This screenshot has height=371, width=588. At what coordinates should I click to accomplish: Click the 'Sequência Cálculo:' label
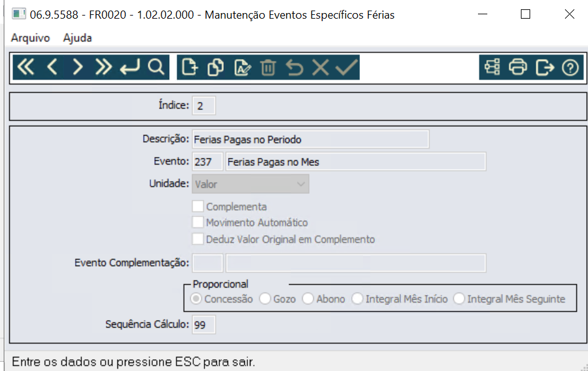(147, 324)
